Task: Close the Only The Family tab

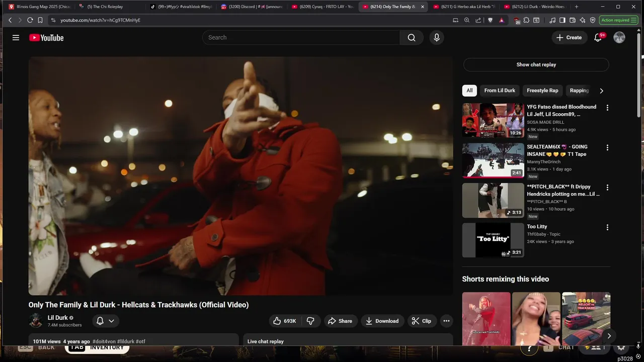Action: point(422,7)
